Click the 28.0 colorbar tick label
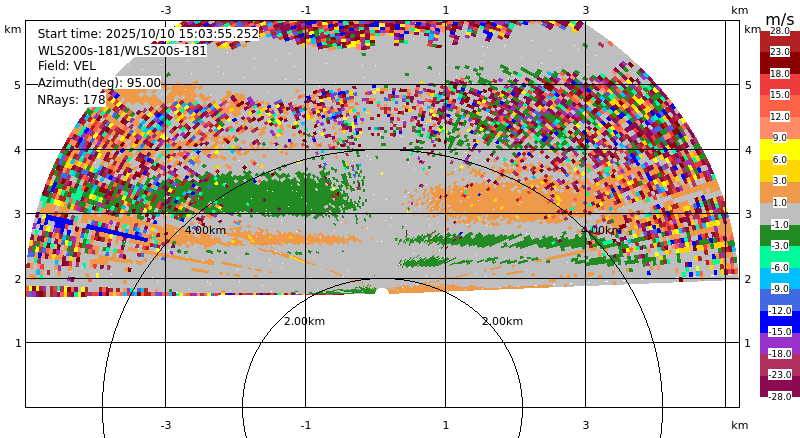This screenshot has width=800, height=438. 780,31
